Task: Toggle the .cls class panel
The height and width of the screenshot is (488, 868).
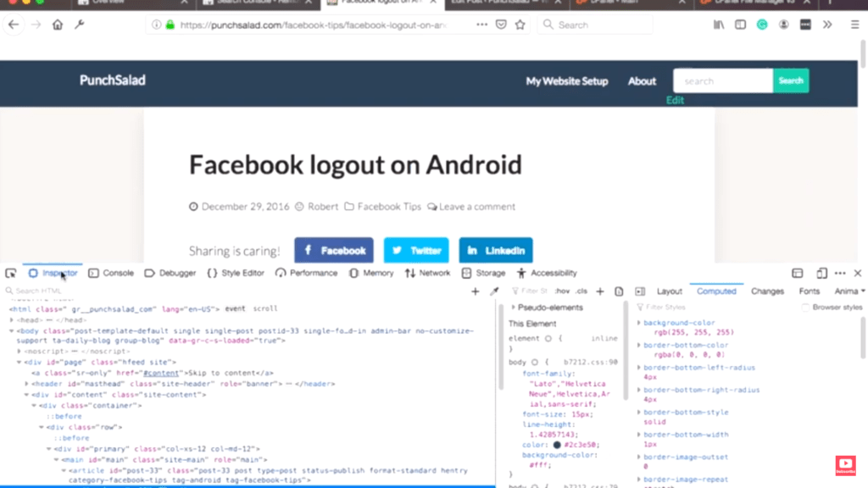Action: (581, 291)
